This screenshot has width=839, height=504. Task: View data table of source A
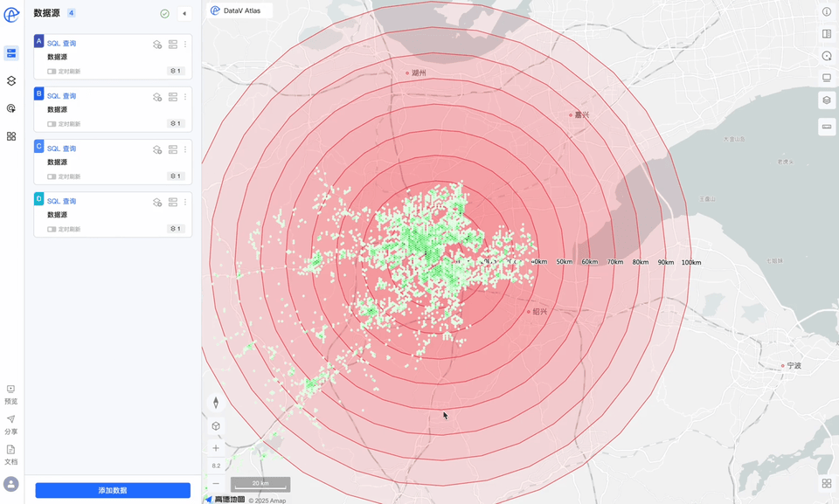[x=173, y=45]
